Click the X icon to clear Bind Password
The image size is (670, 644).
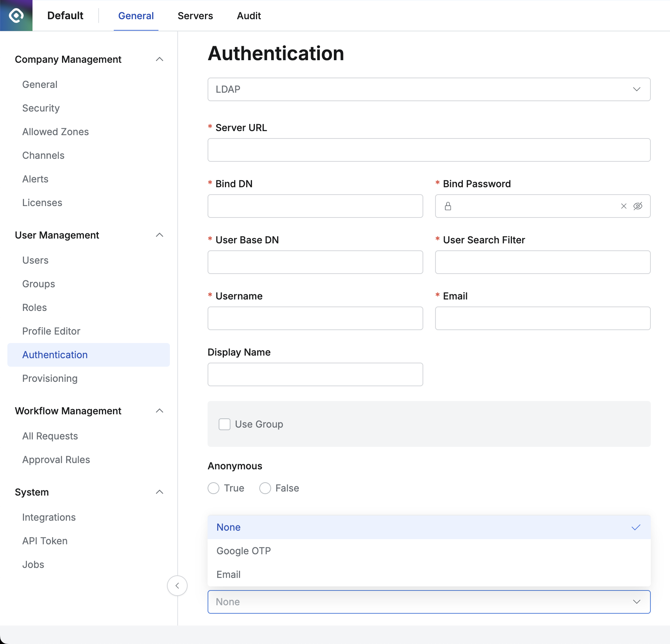[x=623, y=206]
